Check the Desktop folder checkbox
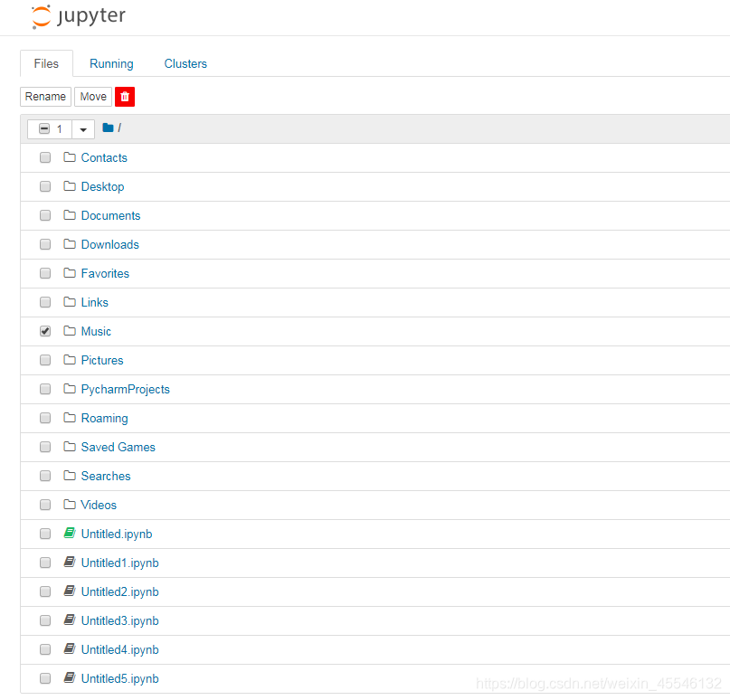 (45, 186)
